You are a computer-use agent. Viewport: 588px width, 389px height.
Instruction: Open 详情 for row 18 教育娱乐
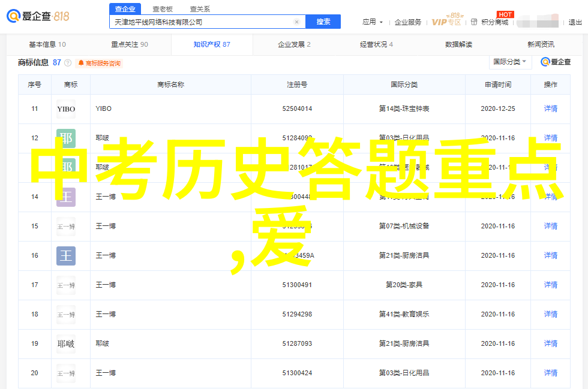(x=551, y=314)
